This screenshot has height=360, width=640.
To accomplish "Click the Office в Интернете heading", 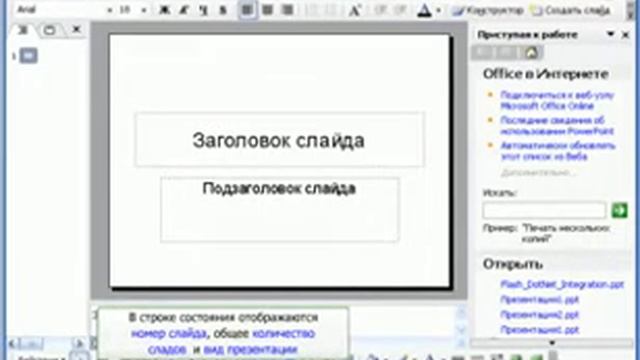I will (x=545, y=74).
